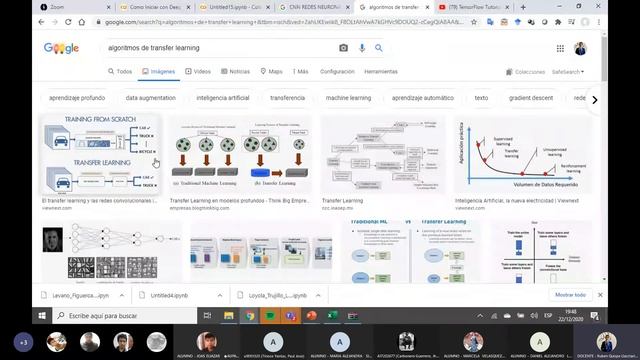The width and height of the screenshot is (640, 360).
Task: Open the ESP language indicator
Action: pyautogui.click(x=548, y=316)
